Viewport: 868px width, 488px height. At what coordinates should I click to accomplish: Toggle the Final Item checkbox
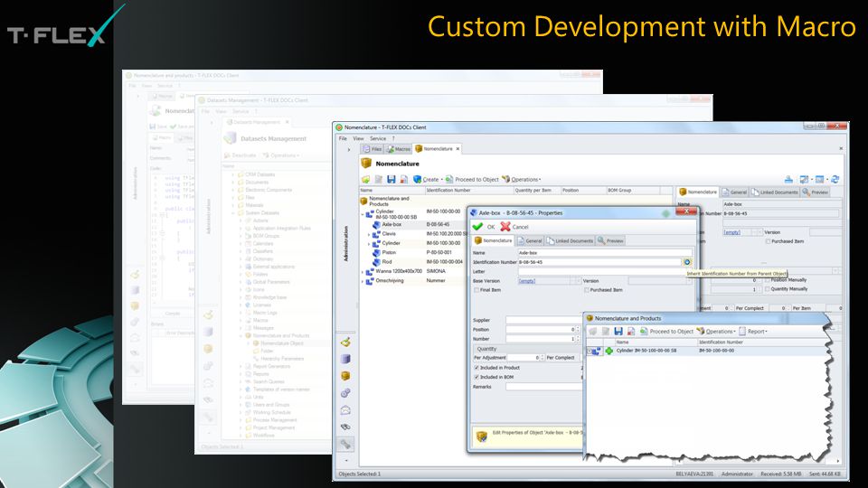(476, 290)
